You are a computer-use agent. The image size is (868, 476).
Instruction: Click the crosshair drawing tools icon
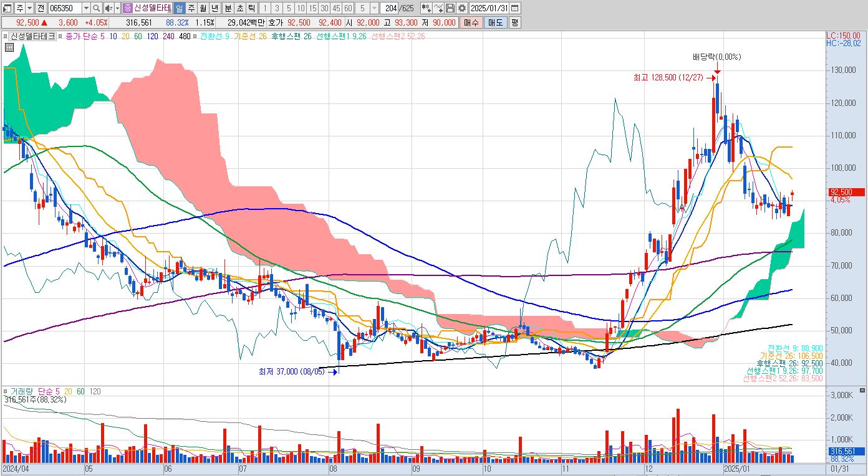pos(438,8)
